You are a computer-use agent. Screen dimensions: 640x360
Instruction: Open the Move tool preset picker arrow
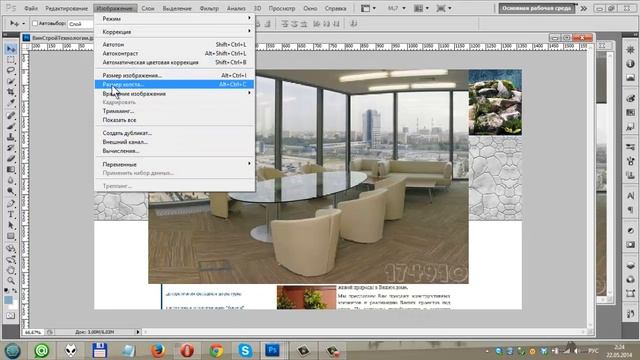pos(23,24)
